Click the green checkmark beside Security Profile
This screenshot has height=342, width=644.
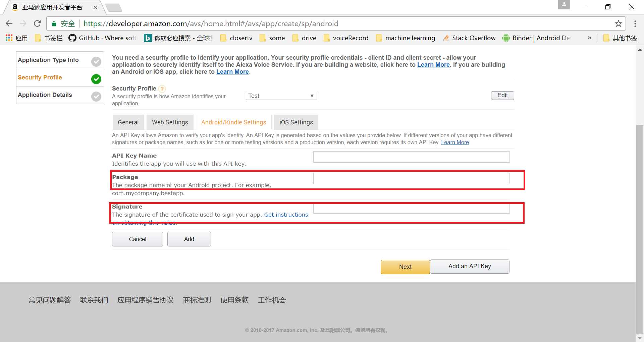pos(96,79)
